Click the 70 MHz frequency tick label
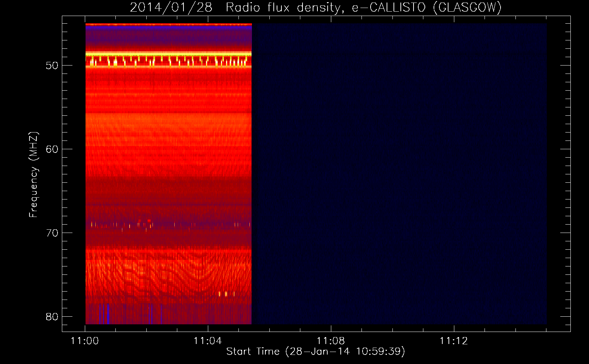This screenshot has width=589, height=364. point(52,233)
